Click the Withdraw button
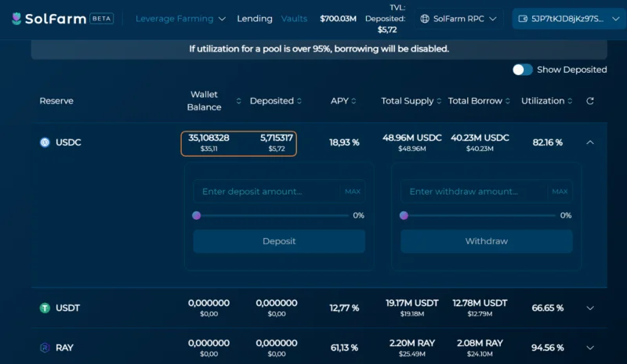 [x=486, y=241]
